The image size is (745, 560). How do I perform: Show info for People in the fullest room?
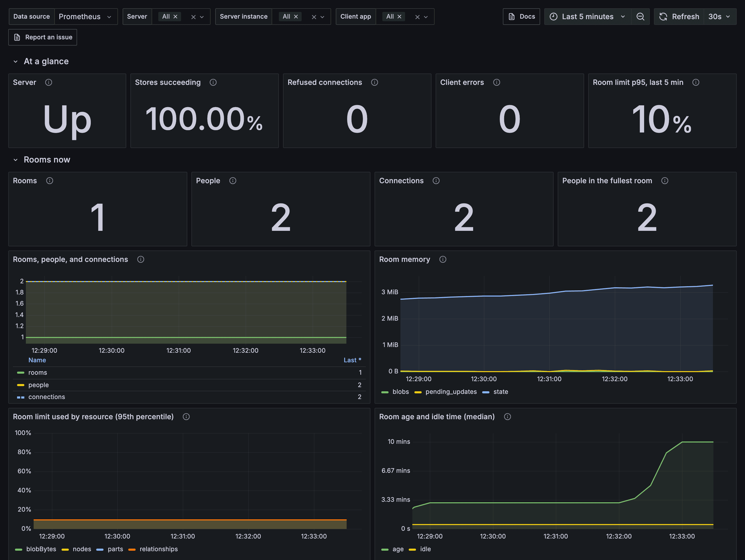[x=665, y=181]
